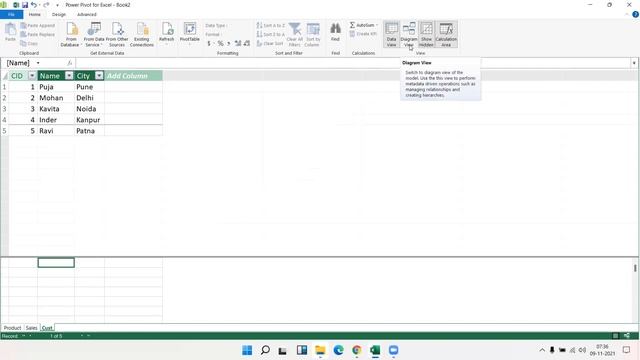Open Microsoft Edge from taskbar

[338, 350]
